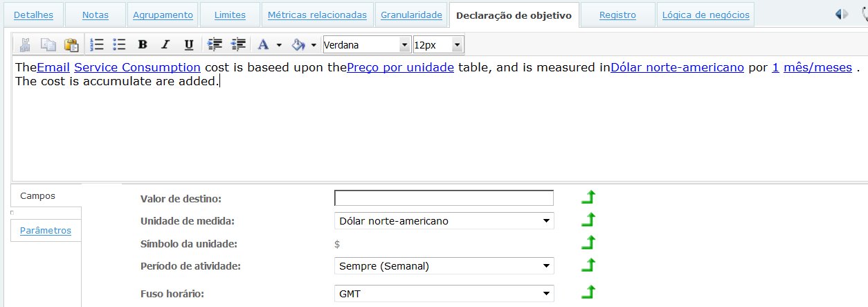868x307 pixels.
Task: Toggle bold formatting
Action: pyautogui.click(x=143, y=45)
